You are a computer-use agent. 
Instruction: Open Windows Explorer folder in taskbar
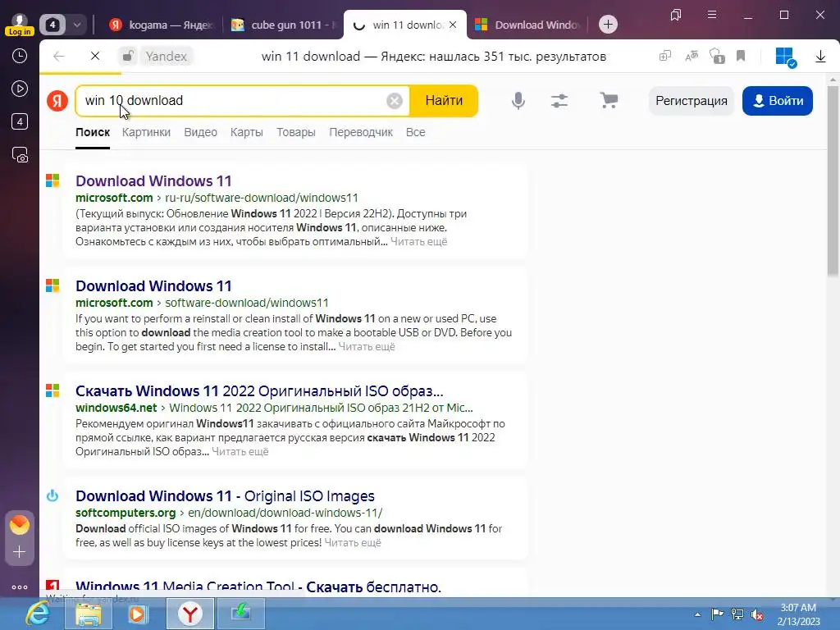pos(89,614)
